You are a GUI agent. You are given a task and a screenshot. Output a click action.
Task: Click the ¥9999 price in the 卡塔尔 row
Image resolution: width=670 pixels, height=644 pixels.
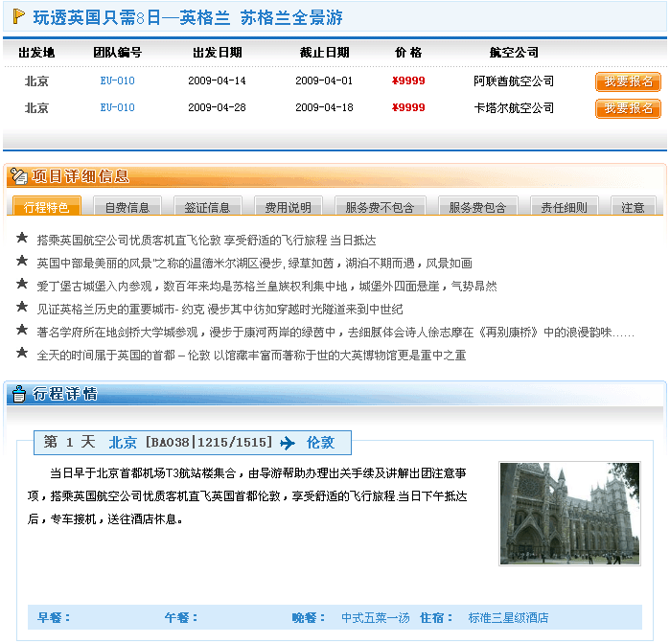(408, 107)
